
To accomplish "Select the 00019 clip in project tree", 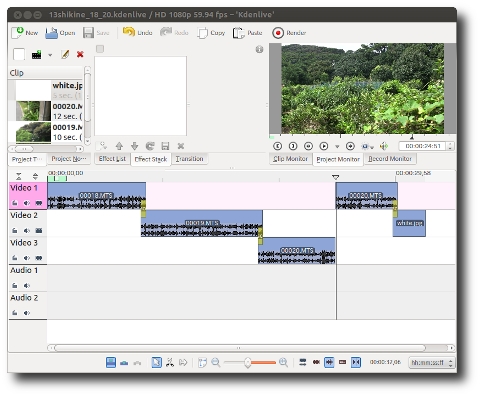I will (46, 132).
